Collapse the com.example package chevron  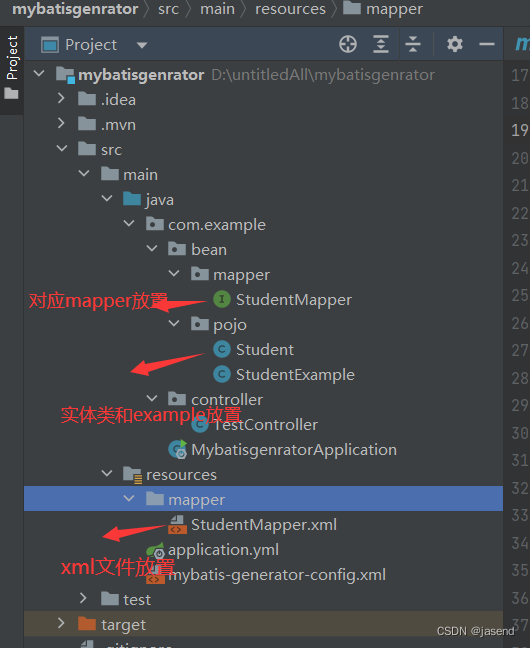129,224
